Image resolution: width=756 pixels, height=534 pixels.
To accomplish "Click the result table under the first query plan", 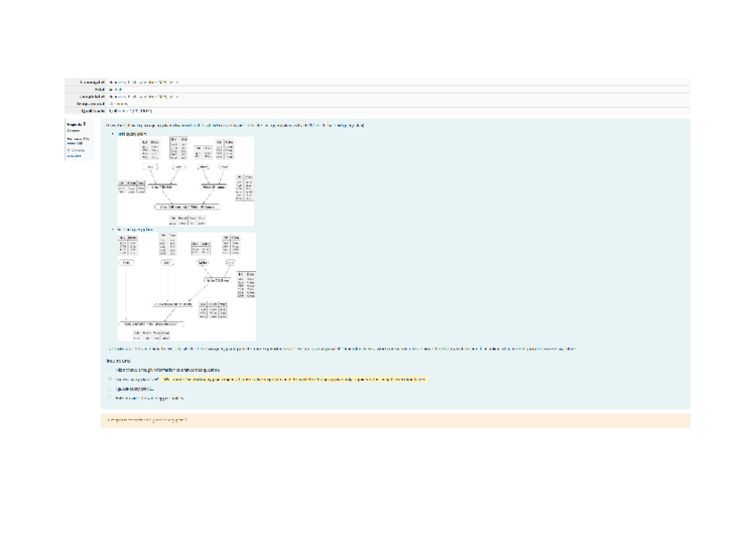I will point(182,219).
